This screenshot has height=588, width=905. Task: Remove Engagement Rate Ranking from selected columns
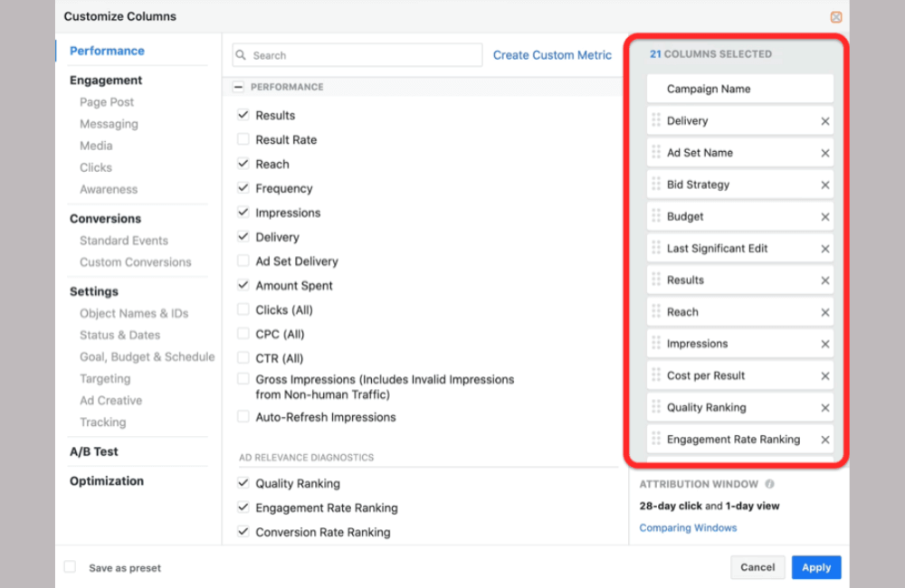(825, 439)
